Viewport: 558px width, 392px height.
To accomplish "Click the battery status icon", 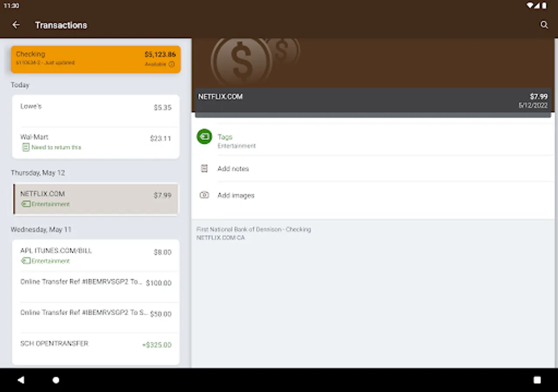I will click(544, 6).
